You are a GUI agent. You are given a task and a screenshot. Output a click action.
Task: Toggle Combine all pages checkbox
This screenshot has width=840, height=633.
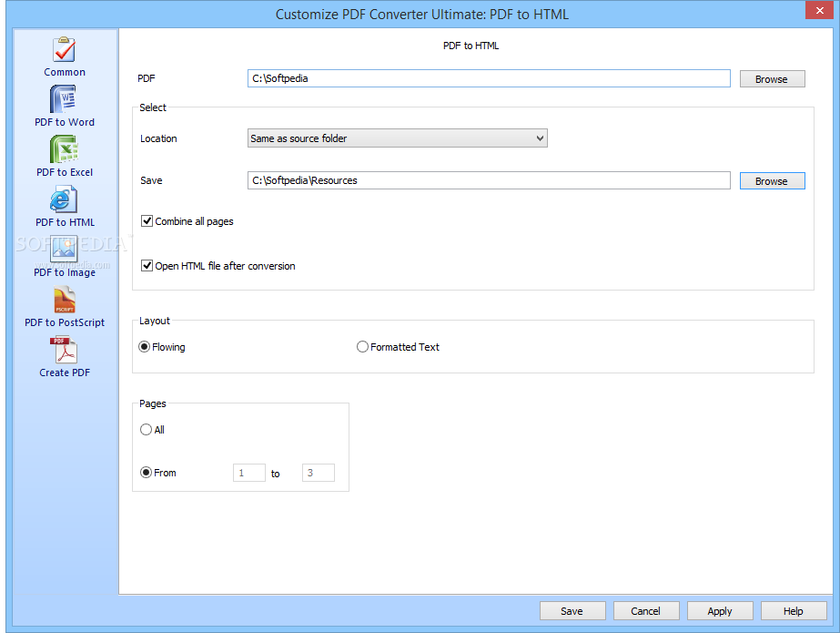click(x=147, y=220)
